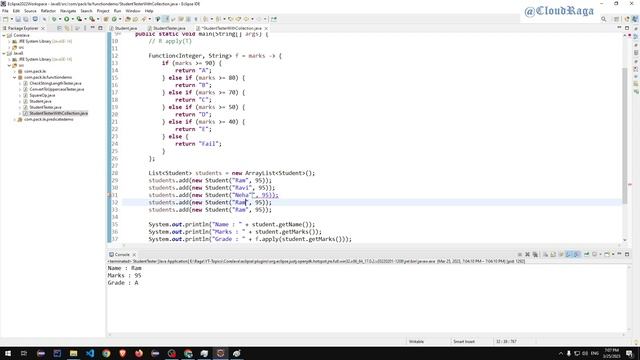Toggle Scroll Lock icon in Console toolbar
640x360 pixels.
pos(553,254)
